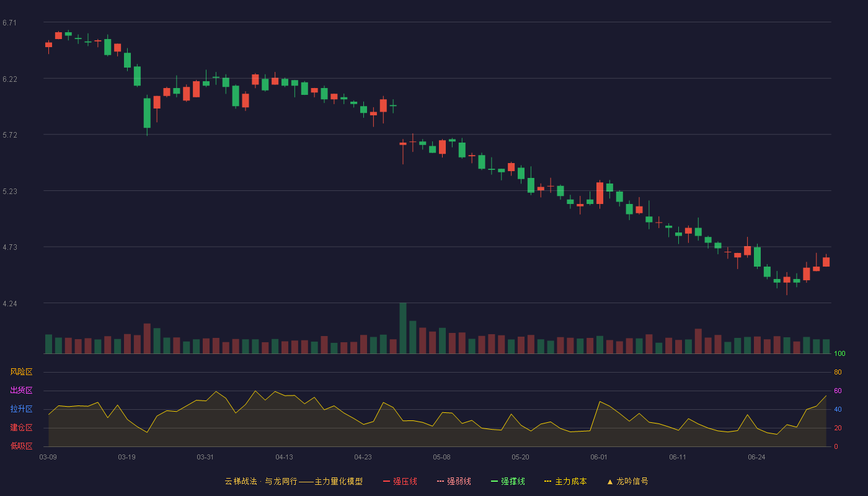Screen dimensions: 868x496
Task: Click the 06-11 date label
Action: click(678, 457)
